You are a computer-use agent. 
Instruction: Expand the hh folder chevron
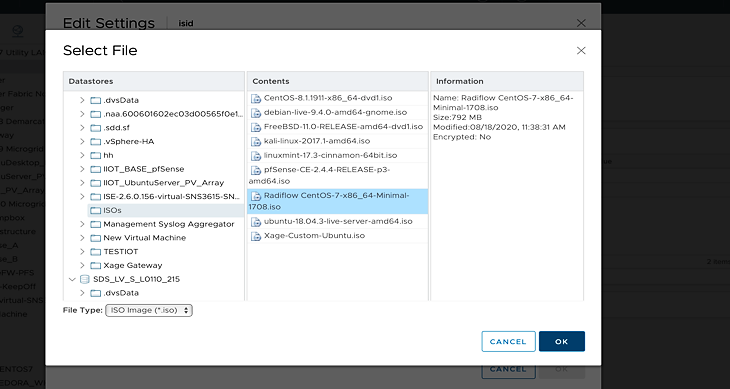82,155
